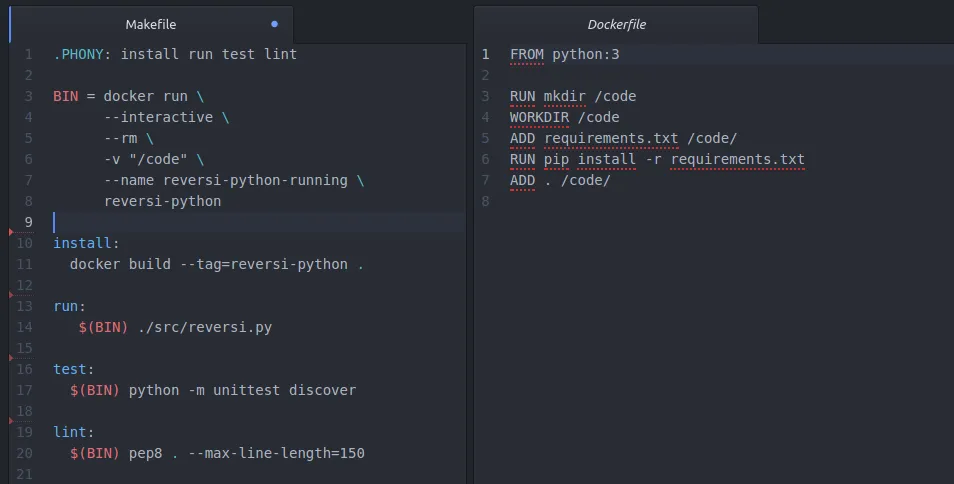Click 'ADD . /code/' on Dockerfile line 7

click(x=560, y=180)
